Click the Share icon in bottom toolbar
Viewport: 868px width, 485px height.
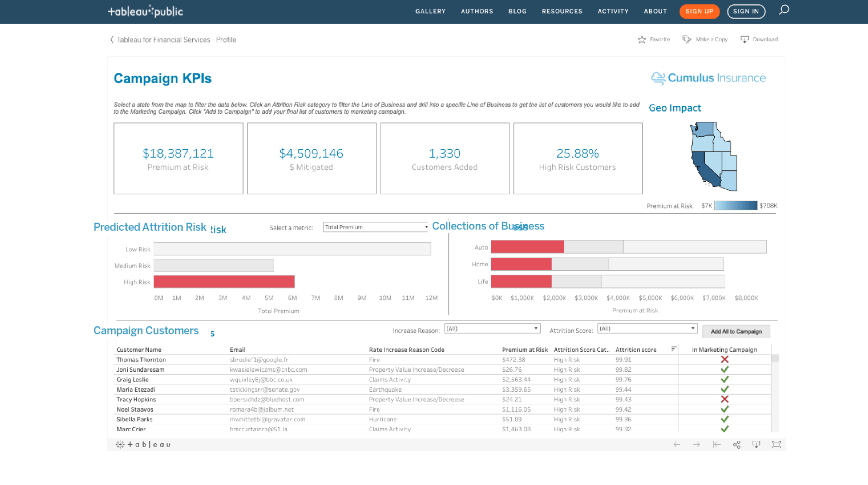pos(736,445)
